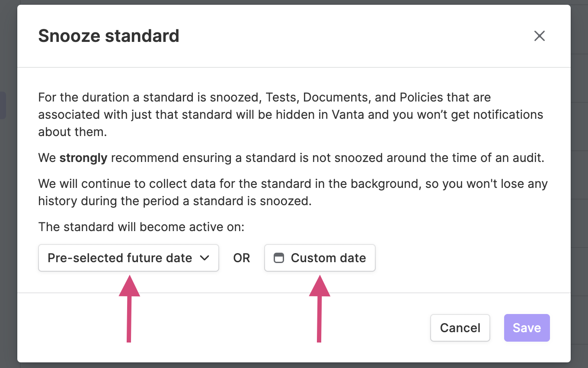Close the Snooze standard dialog
Screen dimensions: 588x368
(539, 36)
